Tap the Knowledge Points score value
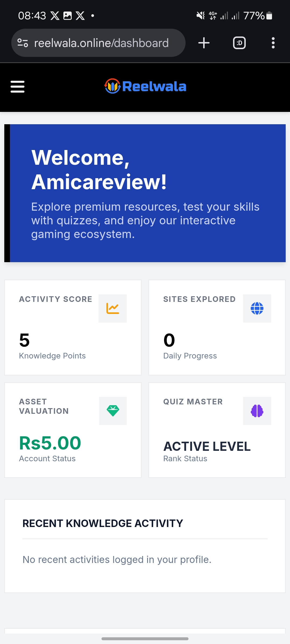290x644 pixels. pos(24,340)
